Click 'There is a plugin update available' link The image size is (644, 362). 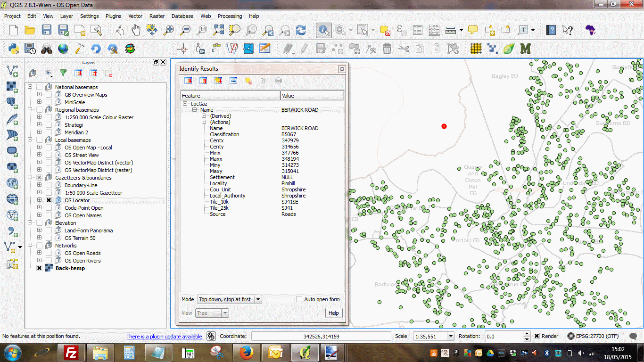(164, 337)
